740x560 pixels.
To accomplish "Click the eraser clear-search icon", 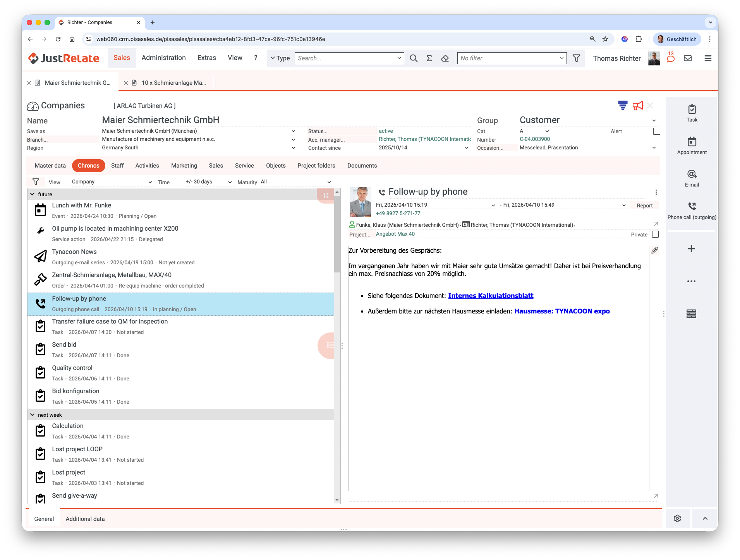I will [x=445, y=58].
